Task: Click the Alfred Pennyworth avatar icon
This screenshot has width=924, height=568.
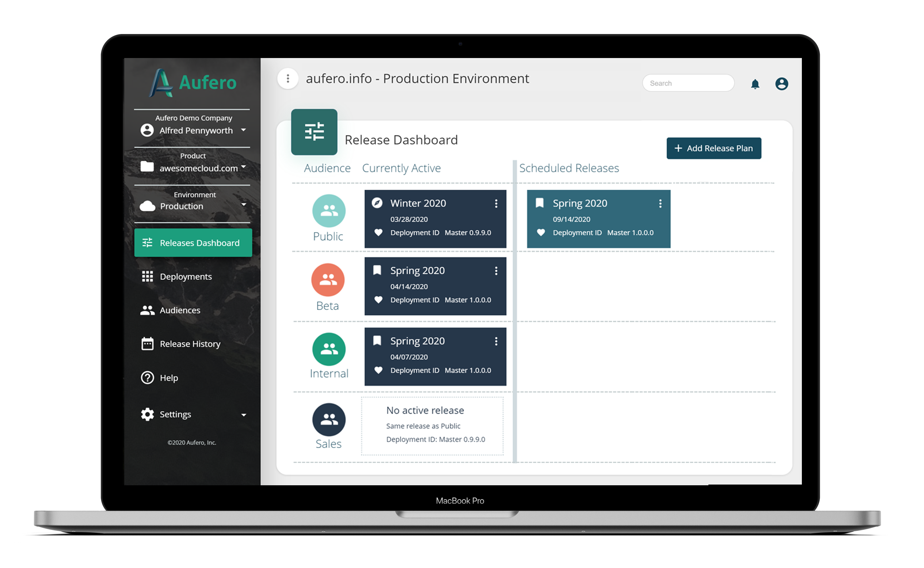Action: (147, 130)
